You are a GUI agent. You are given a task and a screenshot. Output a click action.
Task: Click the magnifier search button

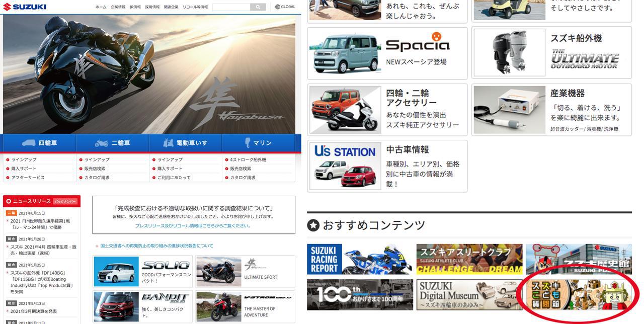tap(258, 7)
